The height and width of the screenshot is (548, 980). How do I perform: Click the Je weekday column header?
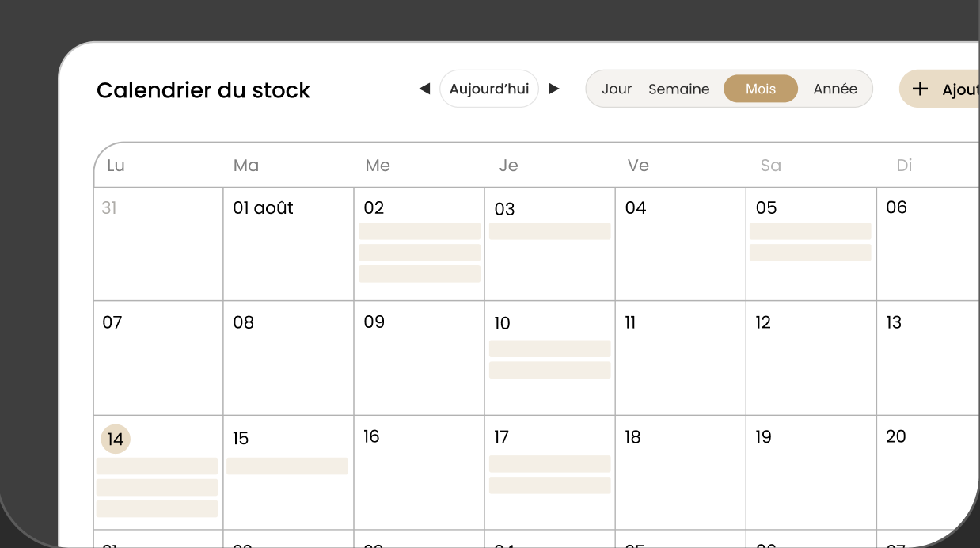508,166
